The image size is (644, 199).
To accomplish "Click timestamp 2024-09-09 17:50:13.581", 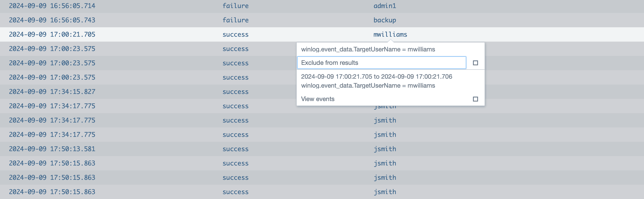I will [52, 149].
